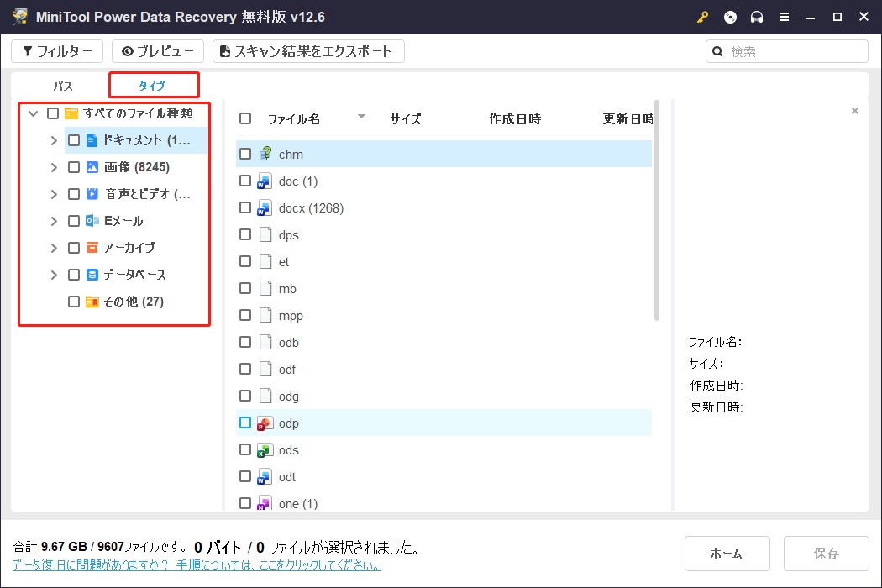Viewport: 882px width, 588px height.
Task: Check the docx (1268) checkbox
Action: pos(245,207)
